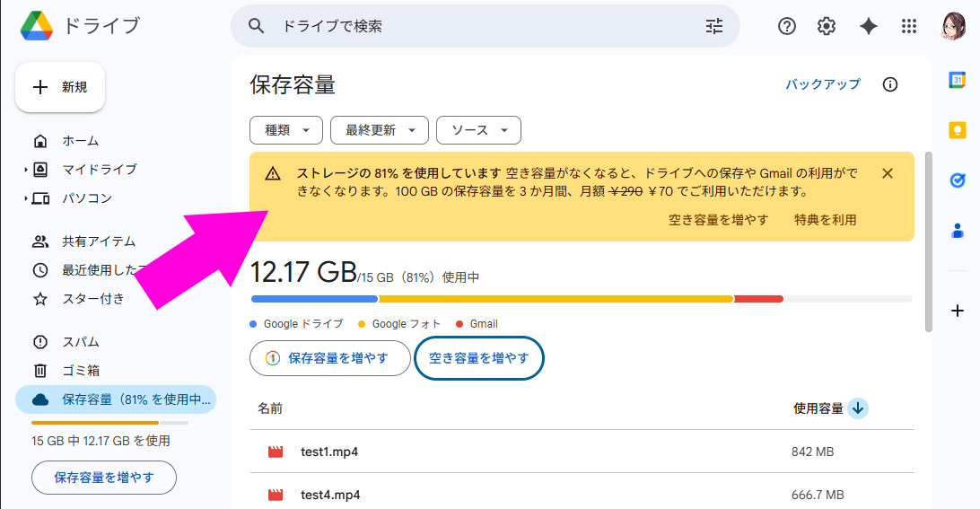The image size is (980, 509).
Task: Open ゴミ箱 in the sidebar
Action: (x=80, y=370)
